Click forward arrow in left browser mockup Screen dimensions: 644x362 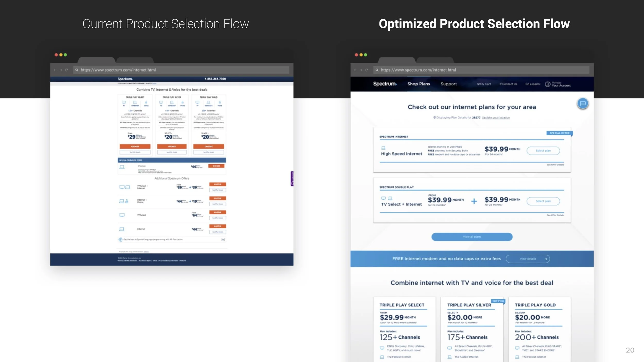point(61,70)
